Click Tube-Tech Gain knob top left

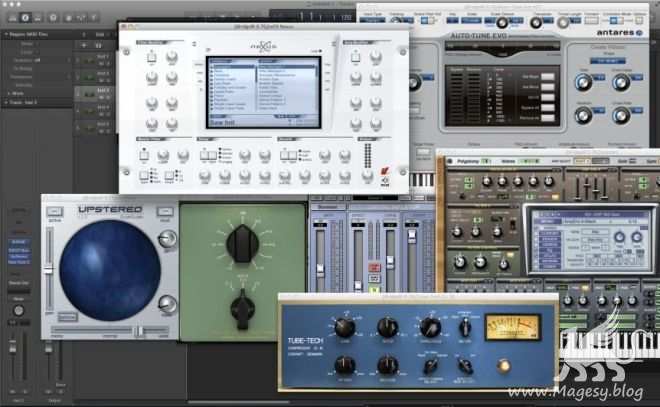click(x=345, y=327)
